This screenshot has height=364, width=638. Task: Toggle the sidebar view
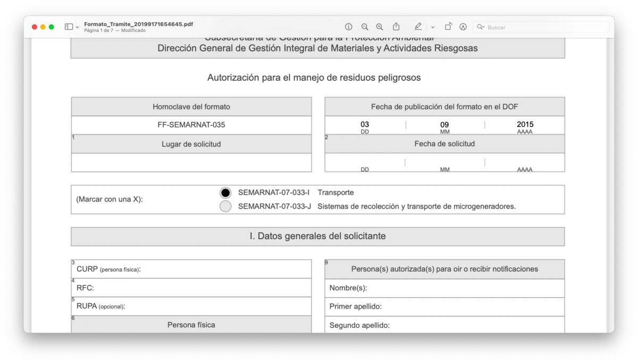tap(68, 27)
